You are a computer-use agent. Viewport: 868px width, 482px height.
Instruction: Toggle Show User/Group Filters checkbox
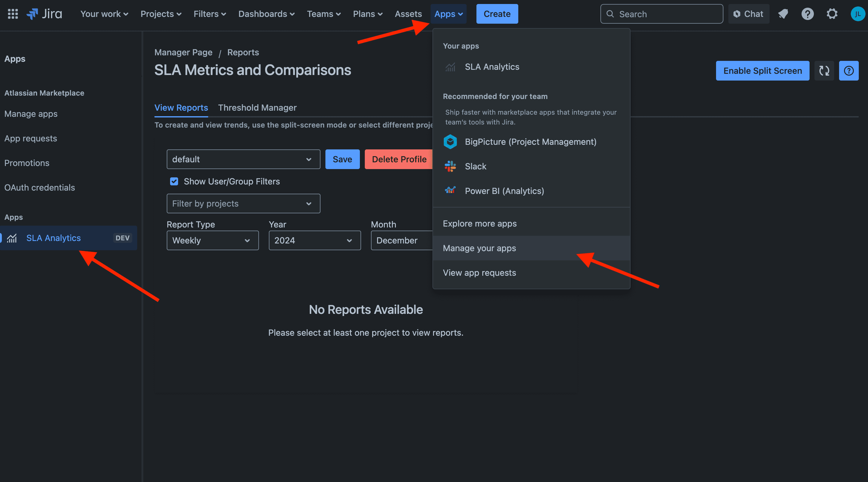click(174, 182)
